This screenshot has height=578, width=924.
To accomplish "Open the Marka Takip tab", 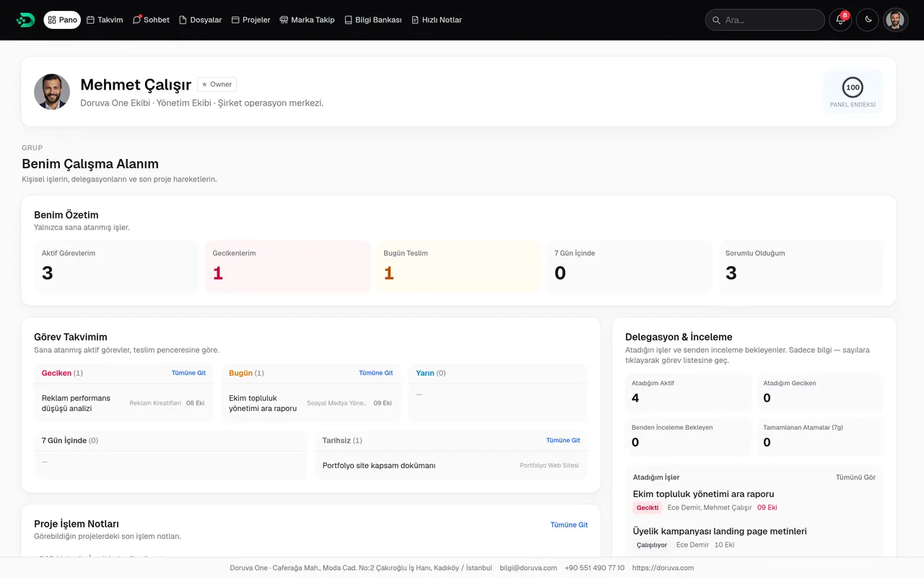I will point(308,20).
